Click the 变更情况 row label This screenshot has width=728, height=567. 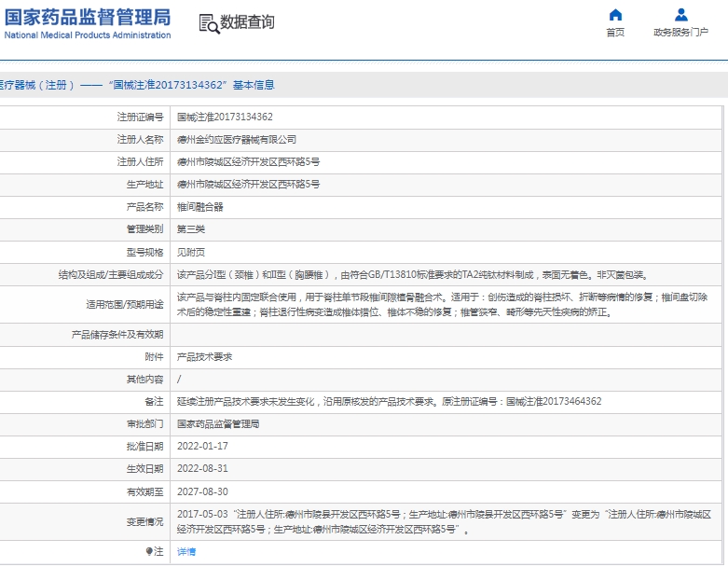pos(144,521)
